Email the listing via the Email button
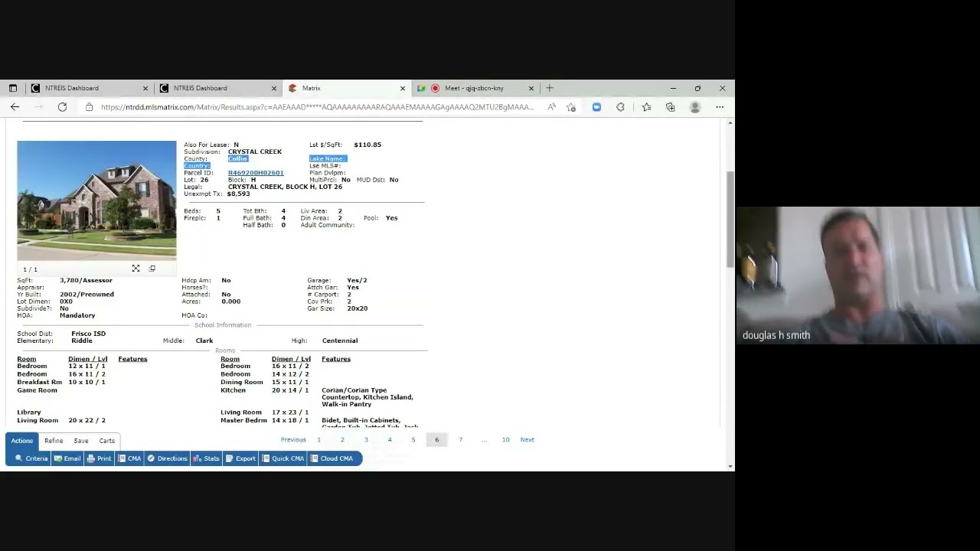Viewport: 980px width, 551px height. (67, 458)
